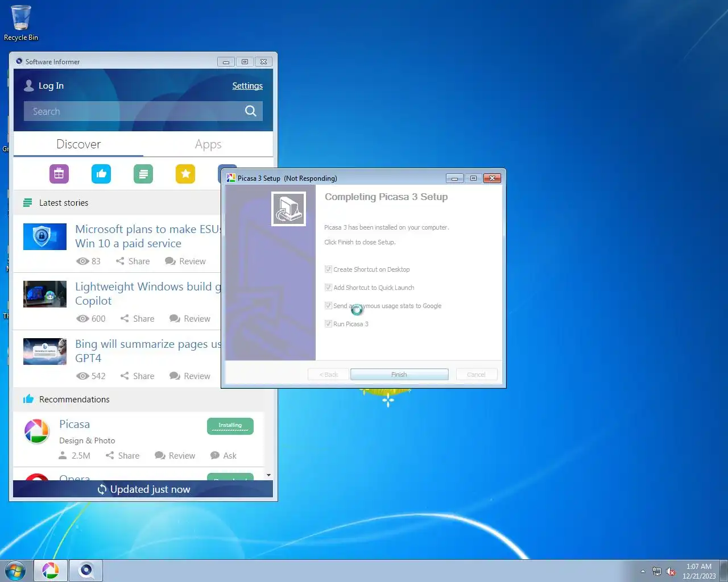Screen dimensions: 728x582
Task: Open the Microsoft plans ESU story headline
Action: [148, 236]
